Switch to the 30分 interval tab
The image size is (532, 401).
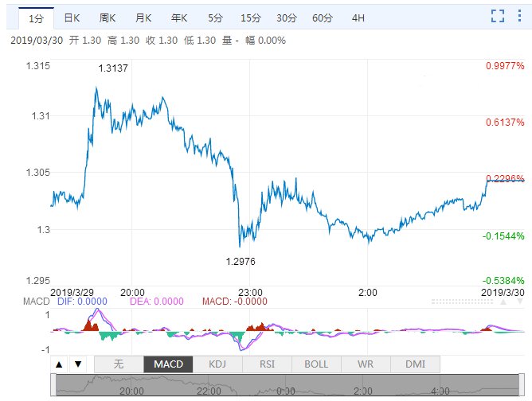(287, 18)
